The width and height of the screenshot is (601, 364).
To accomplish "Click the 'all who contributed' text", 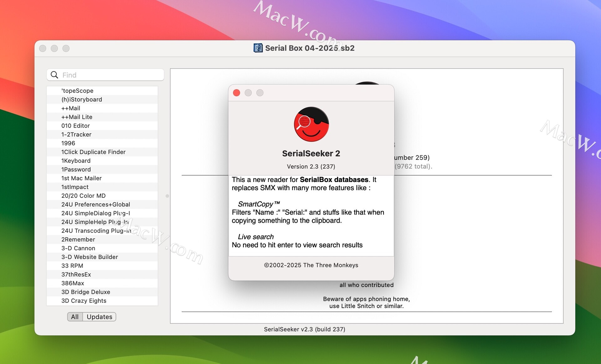I will coord(367,285).
